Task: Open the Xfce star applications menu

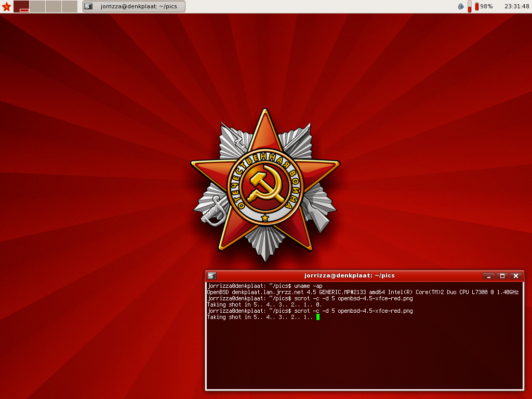Action: pos(6,6)
